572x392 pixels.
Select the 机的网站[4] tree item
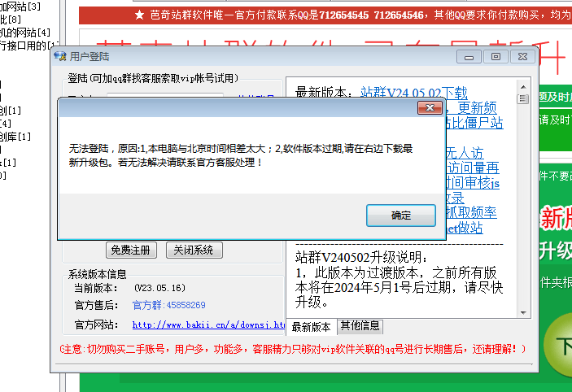24,33
